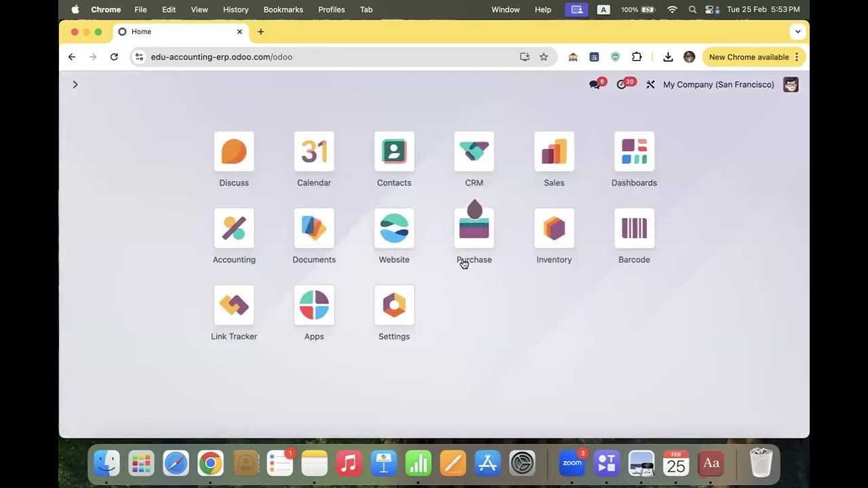This screenshot has width=868, height=488.
Task: Open Wi-Fi status menu
Action: 672,9
